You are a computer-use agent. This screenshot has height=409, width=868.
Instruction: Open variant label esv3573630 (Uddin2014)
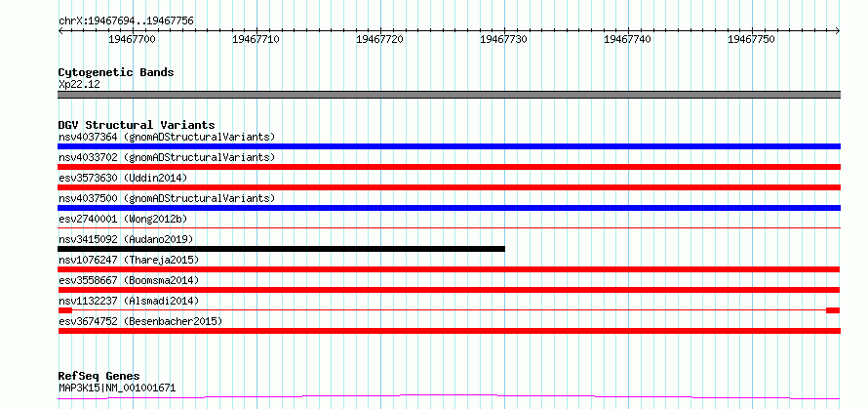[123, 178]
